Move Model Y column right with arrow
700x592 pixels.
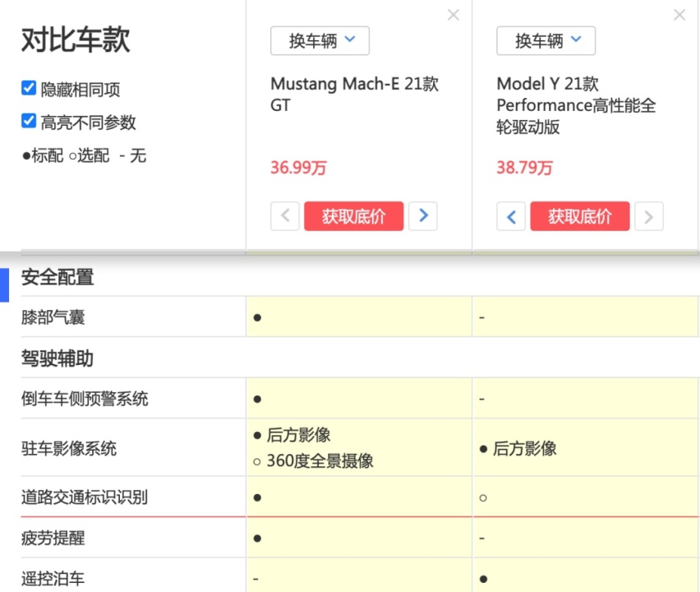pyautogui.click(x=649, y=216)
